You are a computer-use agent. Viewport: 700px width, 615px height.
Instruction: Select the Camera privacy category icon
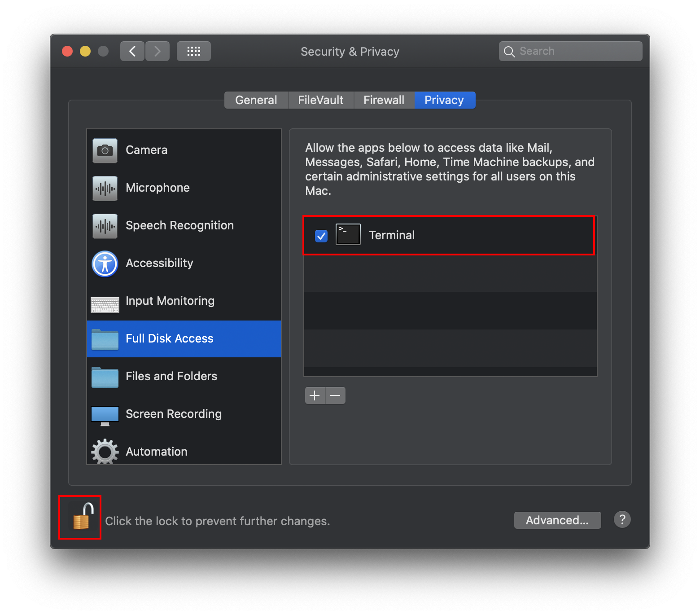pos(105,150)
